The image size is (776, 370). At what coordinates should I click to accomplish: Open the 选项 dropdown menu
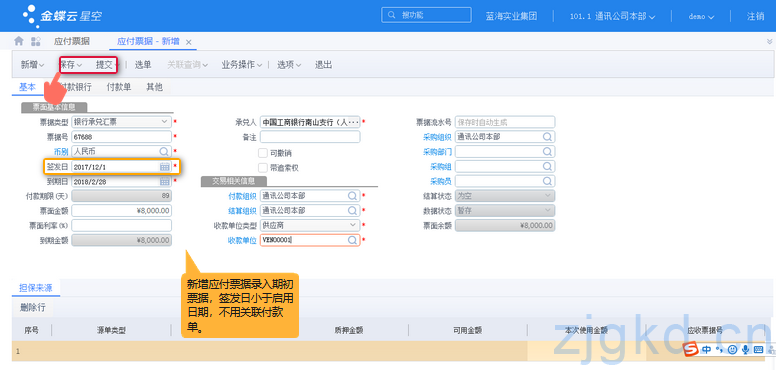[289, 65]
